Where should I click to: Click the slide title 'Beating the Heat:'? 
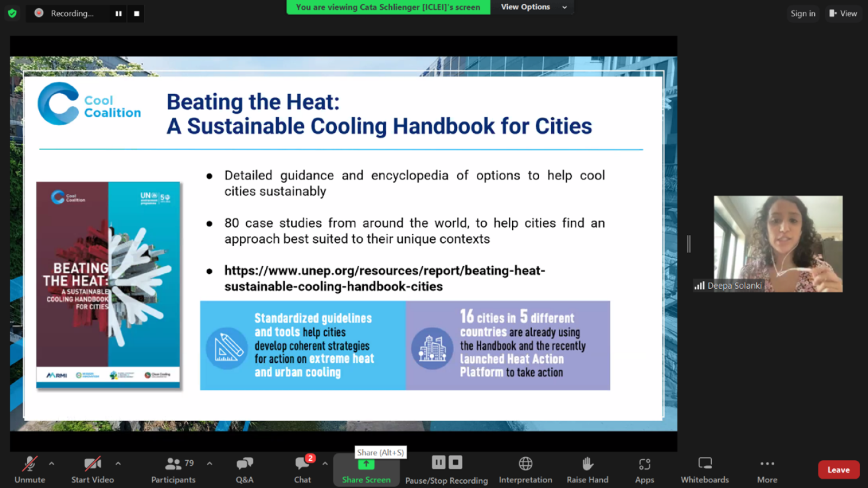coord(253,102)
